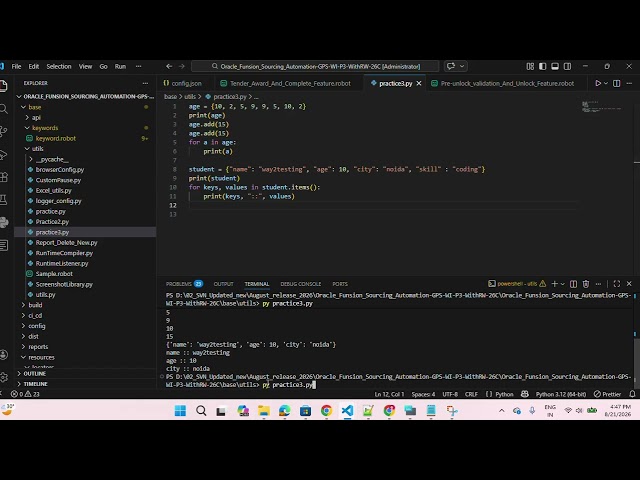Open the Accounts icon in activity bar
Screen dimensions: 640x480
[x=3, y=355]
